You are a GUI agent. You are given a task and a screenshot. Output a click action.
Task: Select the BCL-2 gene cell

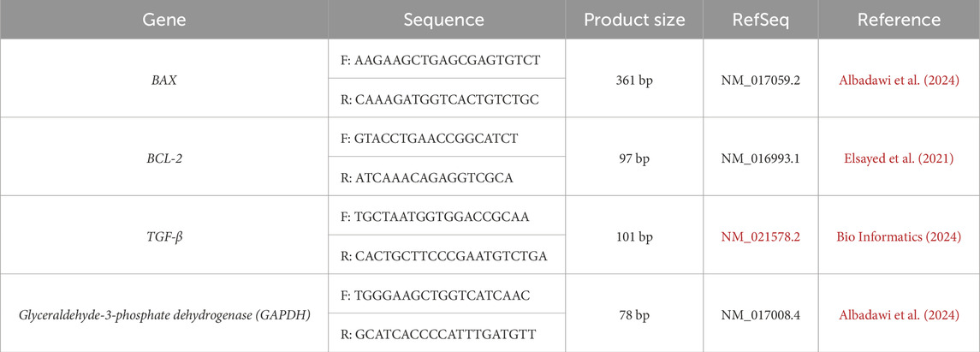(x=163, y=155)
